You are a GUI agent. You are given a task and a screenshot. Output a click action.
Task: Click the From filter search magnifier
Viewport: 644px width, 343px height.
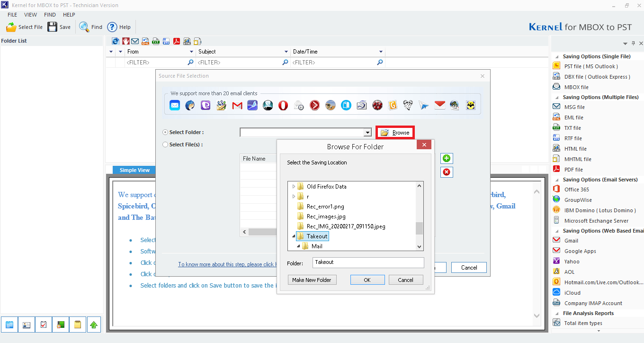click(x=190, y=62)
